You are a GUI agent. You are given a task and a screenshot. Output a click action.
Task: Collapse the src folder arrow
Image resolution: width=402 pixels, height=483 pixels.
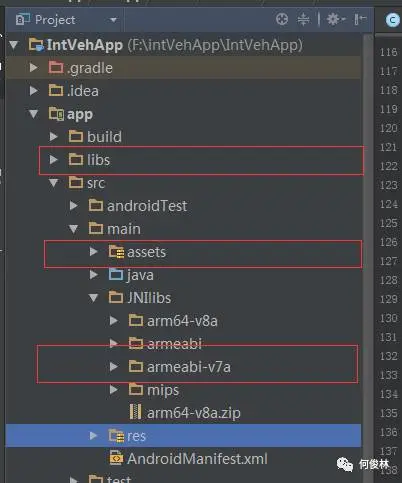(x=53, y=183)
